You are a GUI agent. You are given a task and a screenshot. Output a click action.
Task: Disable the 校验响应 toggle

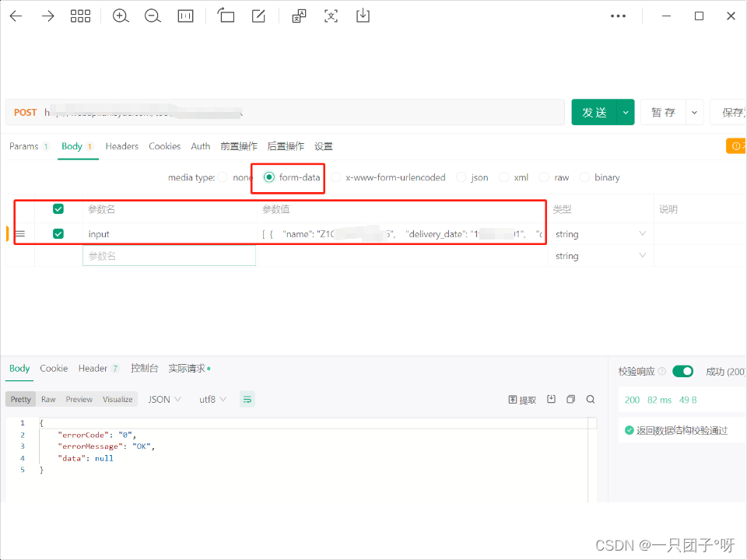click(682, 371)
